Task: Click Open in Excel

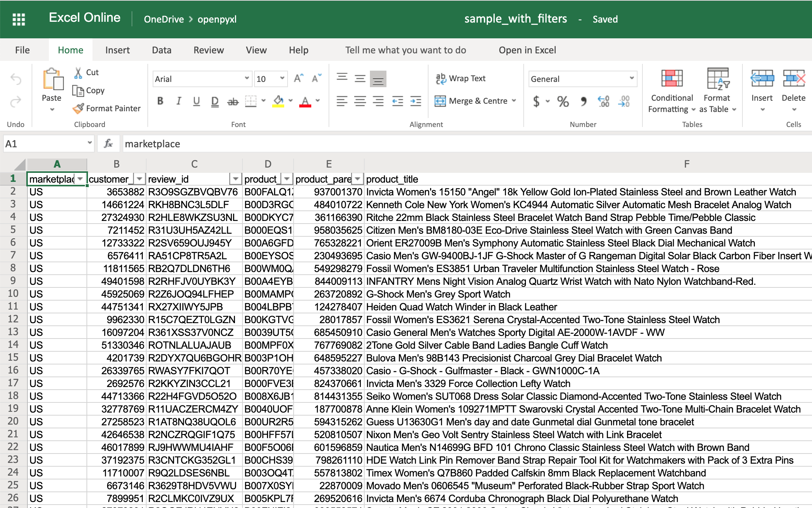Action: point(527,50)
